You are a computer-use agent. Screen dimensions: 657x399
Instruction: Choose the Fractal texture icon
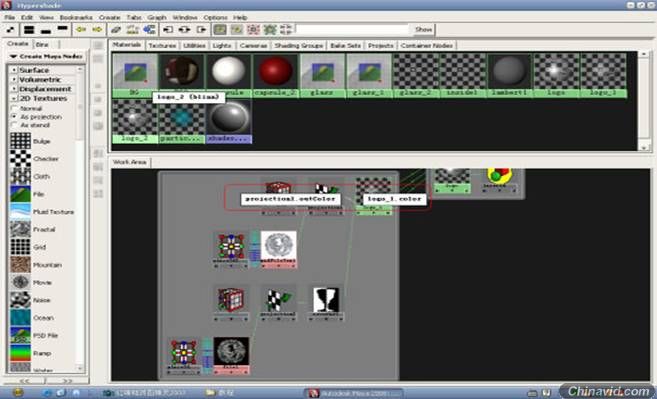point(20,229)
